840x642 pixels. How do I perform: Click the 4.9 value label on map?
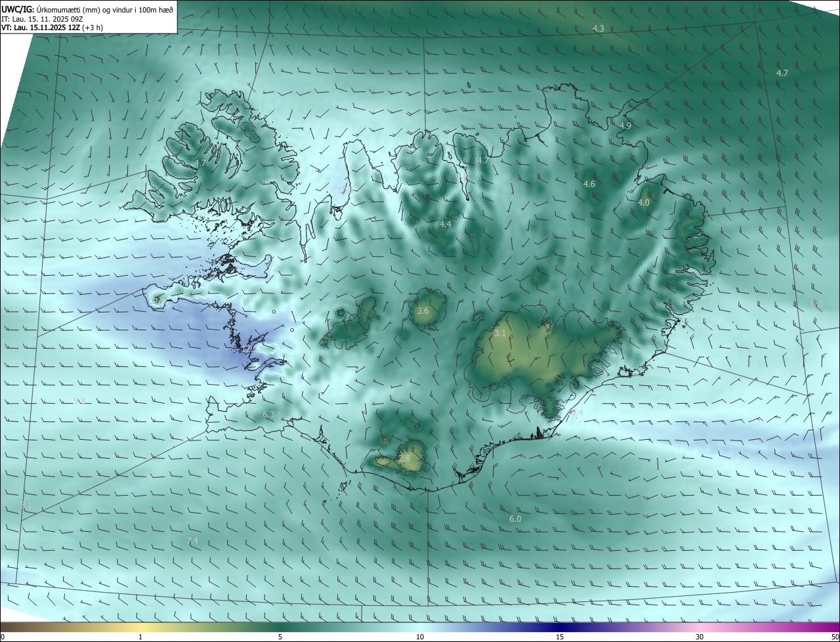(625, 125)
